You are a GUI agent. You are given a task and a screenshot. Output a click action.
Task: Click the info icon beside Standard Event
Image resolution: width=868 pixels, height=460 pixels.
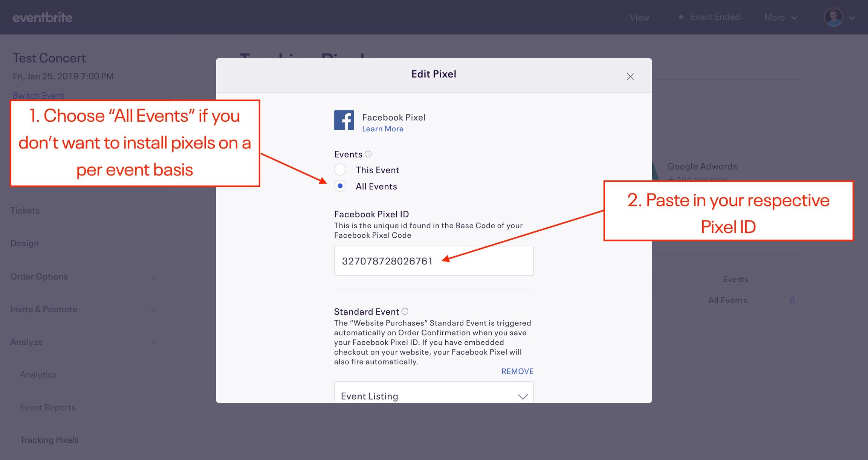405,312
